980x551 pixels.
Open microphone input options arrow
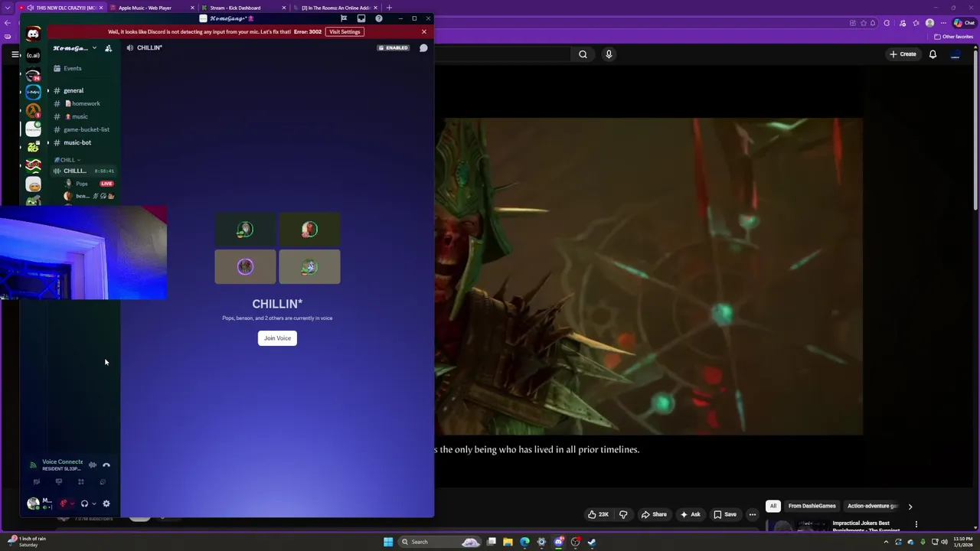click(x=72, y=504)
